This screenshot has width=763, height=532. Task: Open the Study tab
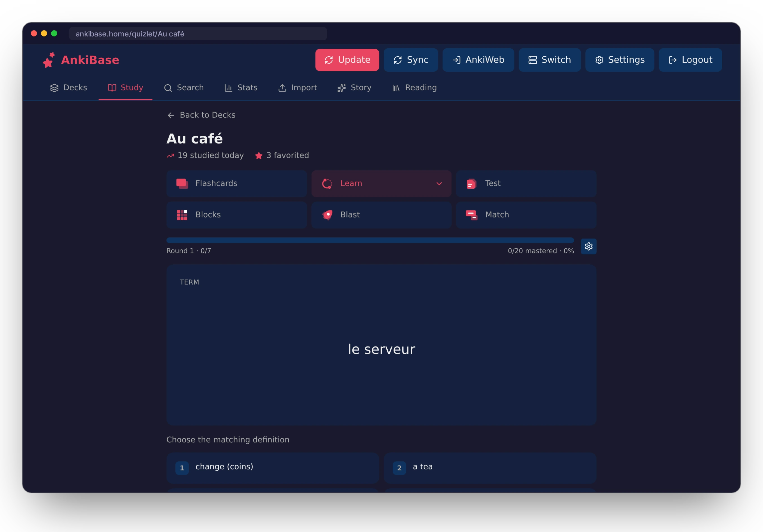(125, 88)
